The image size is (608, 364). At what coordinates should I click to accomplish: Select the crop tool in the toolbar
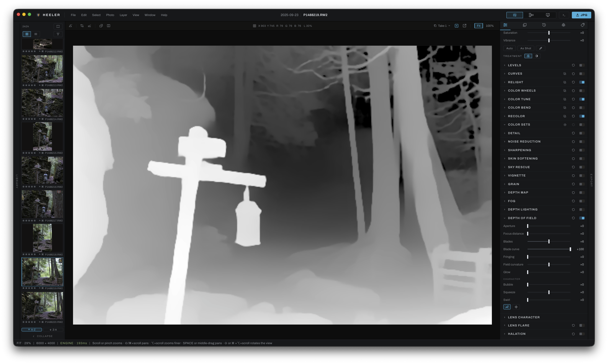coord(82,26)
